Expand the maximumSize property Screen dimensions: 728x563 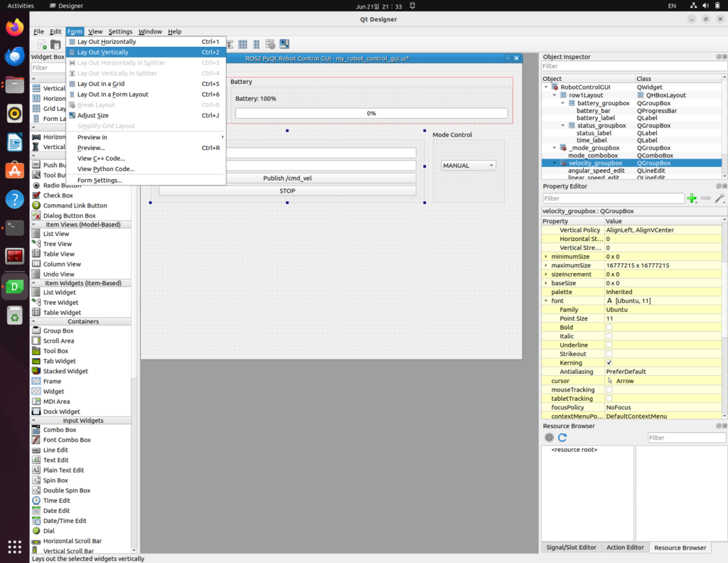(546, 265)
